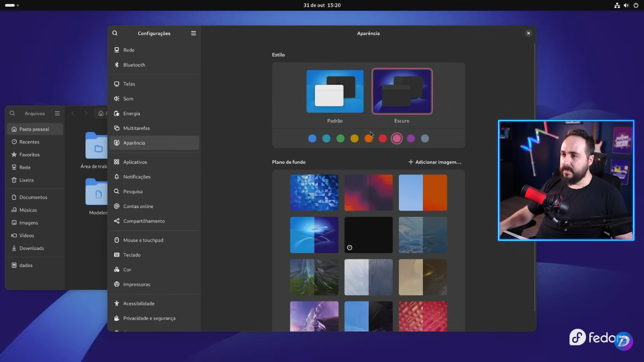The height and width of the screenshot is (362, 644).
Task: Click the back arrow in Arquivos toolbar
Action: tap(73, 113)
